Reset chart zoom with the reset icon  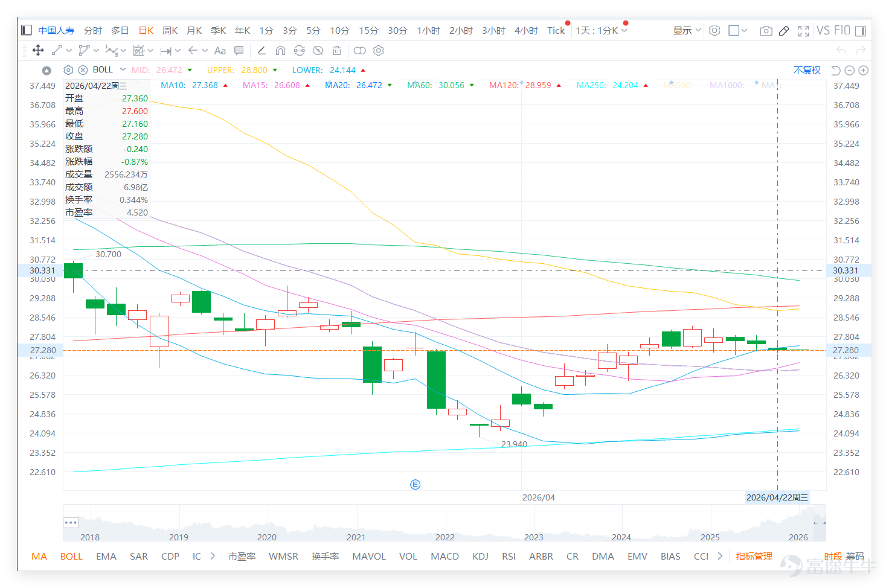836,71
